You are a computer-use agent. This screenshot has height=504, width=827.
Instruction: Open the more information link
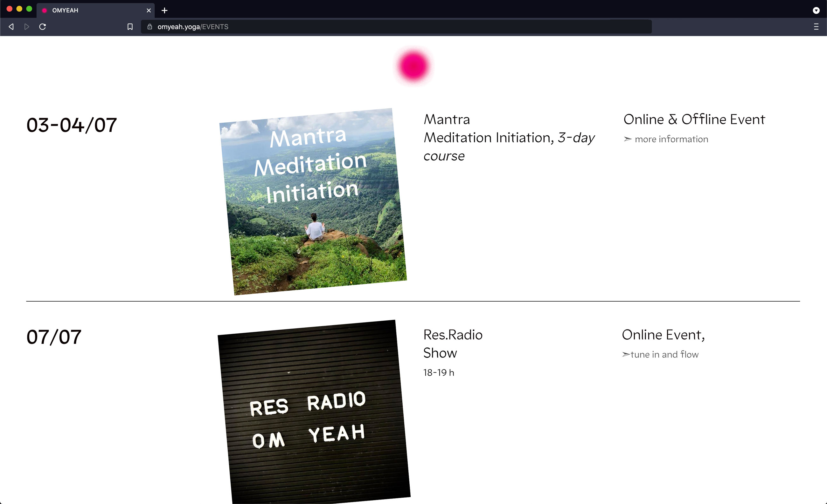671,139
